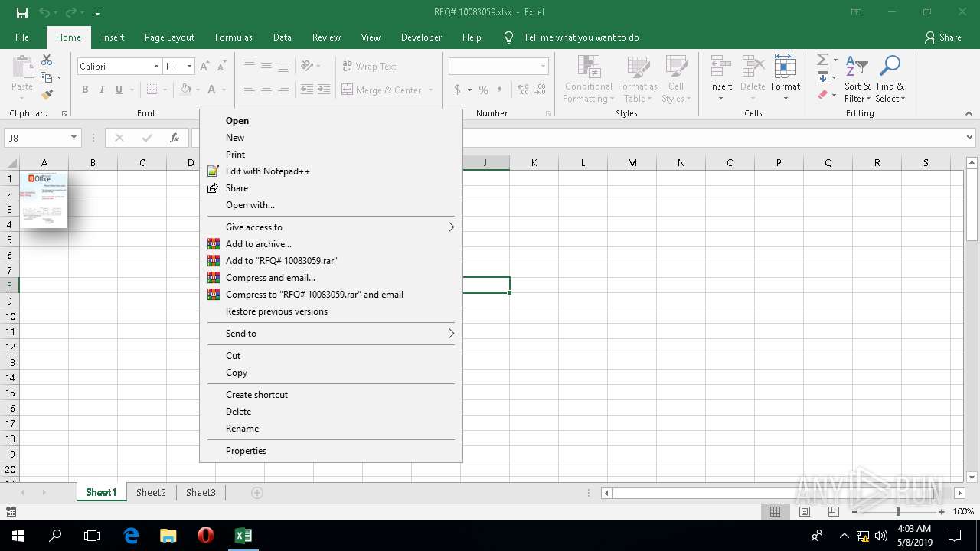Viewport: 980px width, 551px height.
Task: Switch to the Formulas tab
Action: (234, 37)
